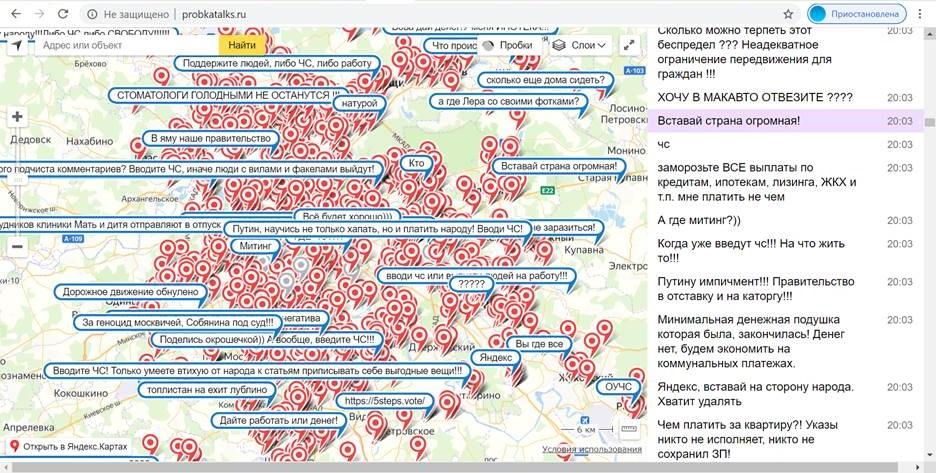The image size is (936, 473).
Task: Click 'Дорожное движение обнулено' balloon
Action: point(131,293)
